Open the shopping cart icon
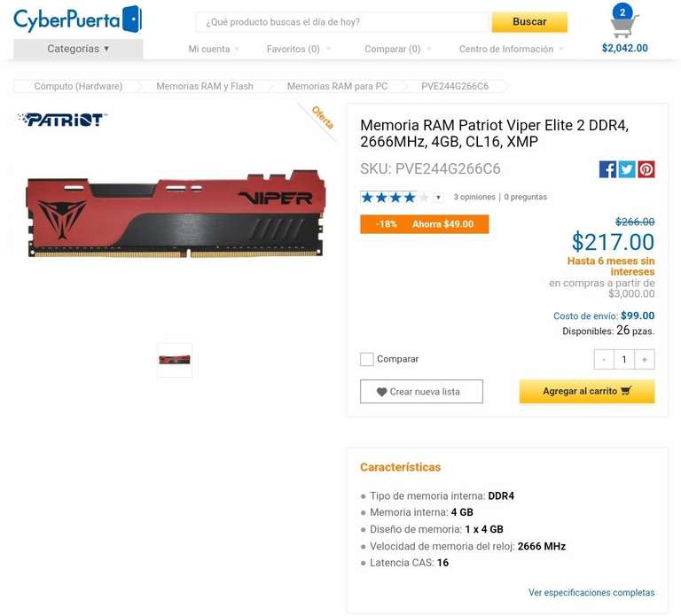 (624, 25)
